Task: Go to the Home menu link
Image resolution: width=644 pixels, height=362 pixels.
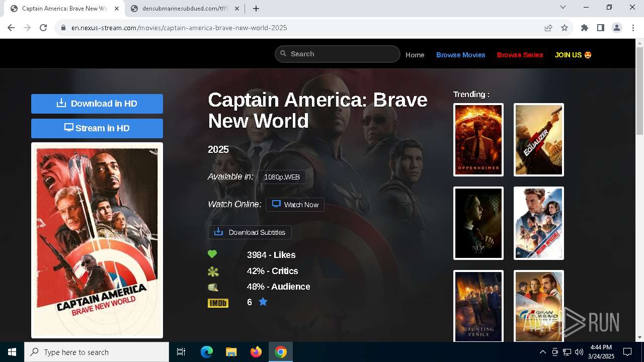Action: pyautogui.click(x=415, y=55)
